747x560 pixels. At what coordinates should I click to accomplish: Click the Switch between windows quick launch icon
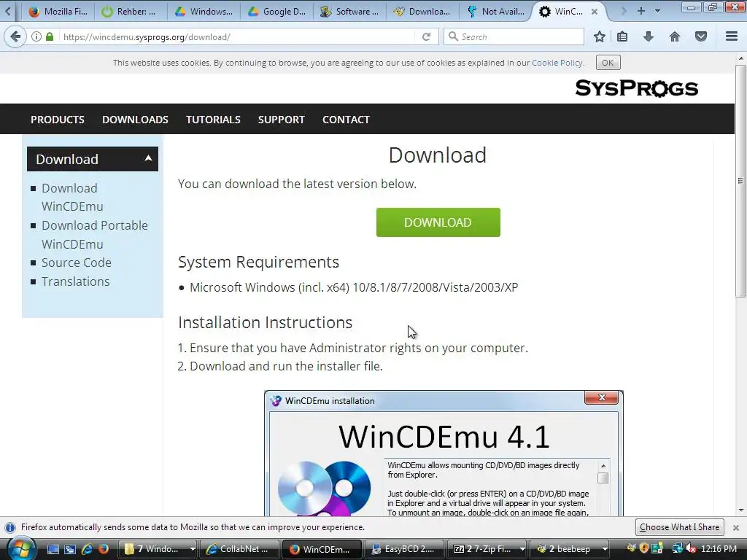click(70, 549)
